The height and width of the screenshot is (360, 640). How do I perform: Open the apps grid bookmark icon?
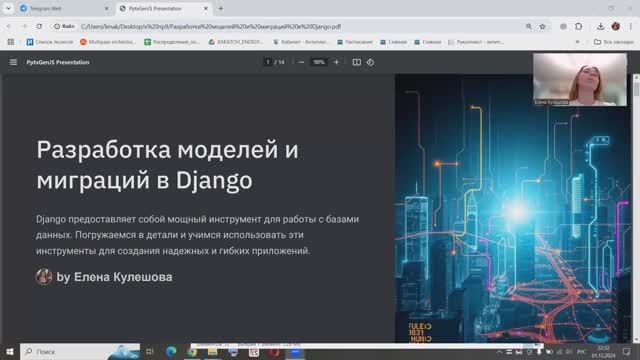coord(11,42)
